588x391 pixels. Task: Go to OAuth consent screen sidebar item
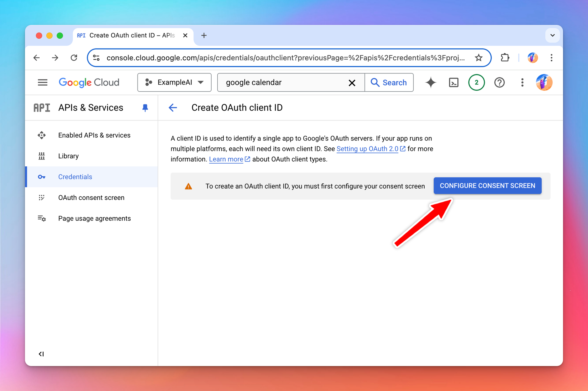pos(91,198)
